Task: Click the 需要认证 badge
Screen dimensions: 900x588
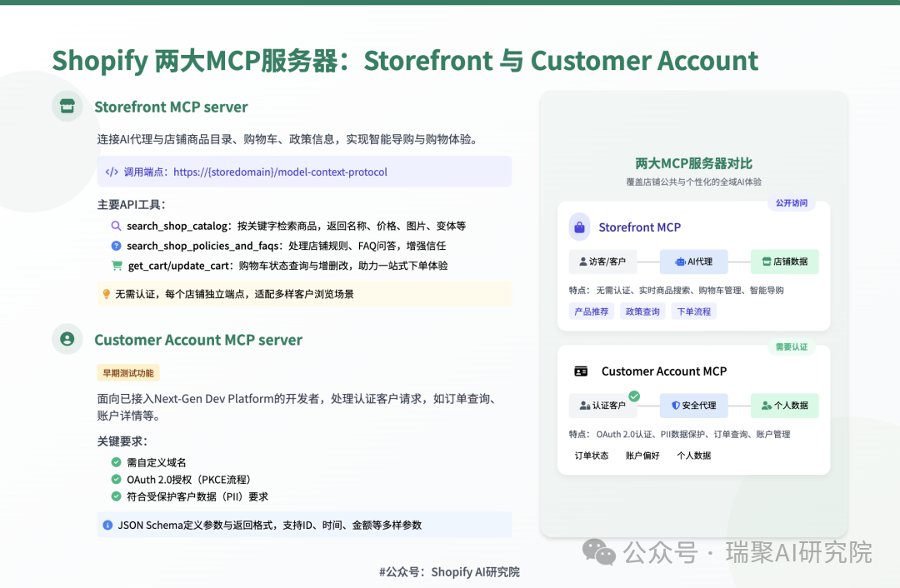Action: pos(792,347)
